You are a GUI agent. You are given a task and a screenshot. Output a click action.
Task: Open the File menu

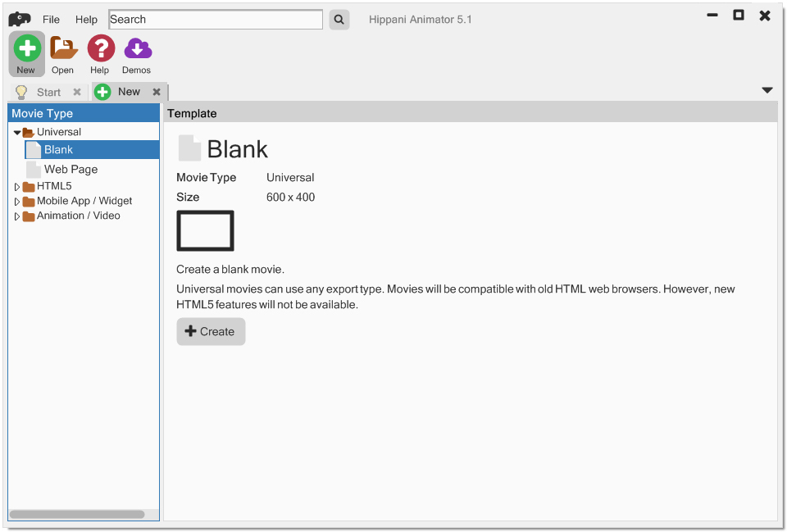(x=51, y=20)
